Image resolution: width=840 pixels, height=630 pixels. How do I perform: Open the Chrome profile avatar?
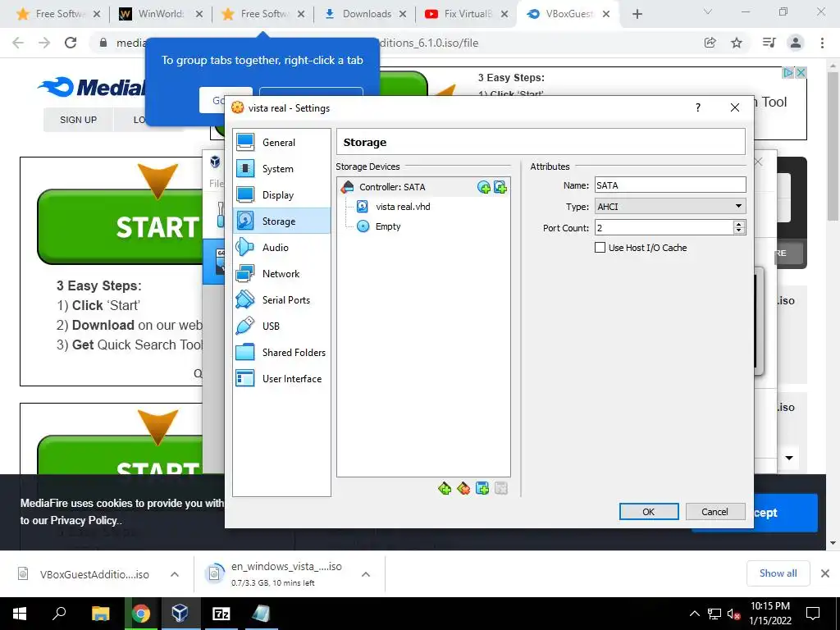pyautogui.click(x=796, y=43)
